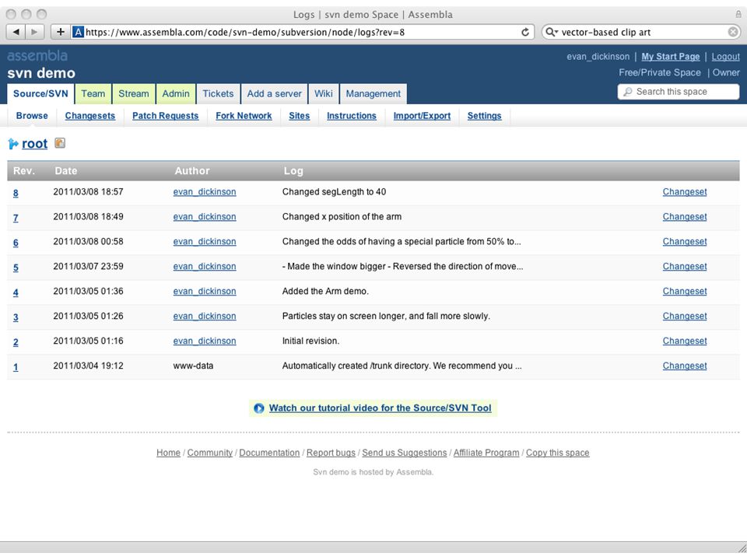Clear the browser search field
747x560 pixels.
tap(733, 32)
